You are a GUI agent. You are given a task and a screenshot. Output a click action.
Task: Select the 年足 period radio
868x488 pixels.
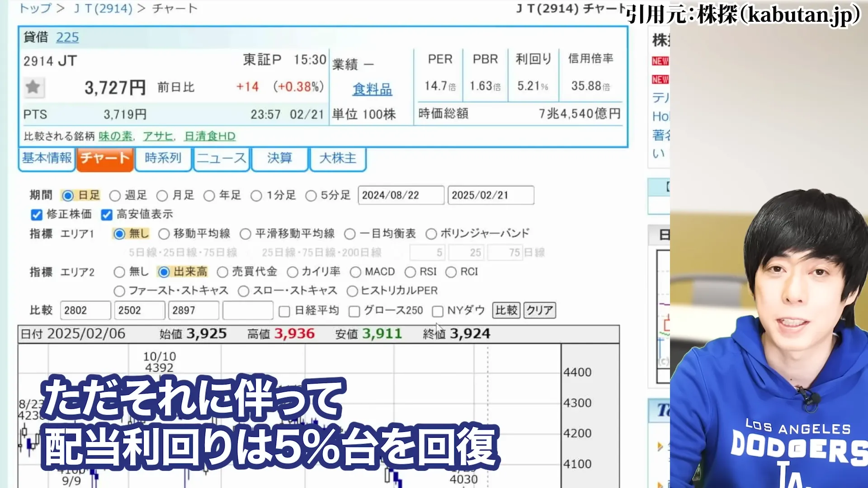pos(209,196)
